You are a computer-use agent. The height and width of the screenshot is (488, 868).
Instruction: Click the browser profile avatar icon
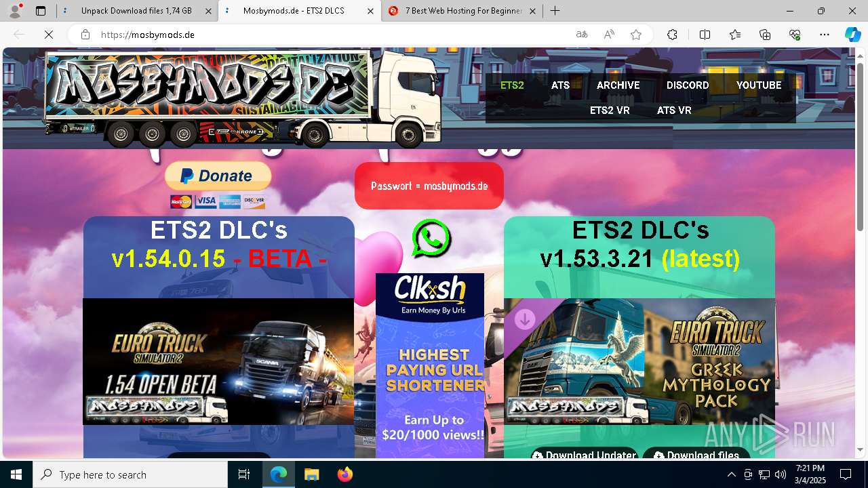[15, 11]
